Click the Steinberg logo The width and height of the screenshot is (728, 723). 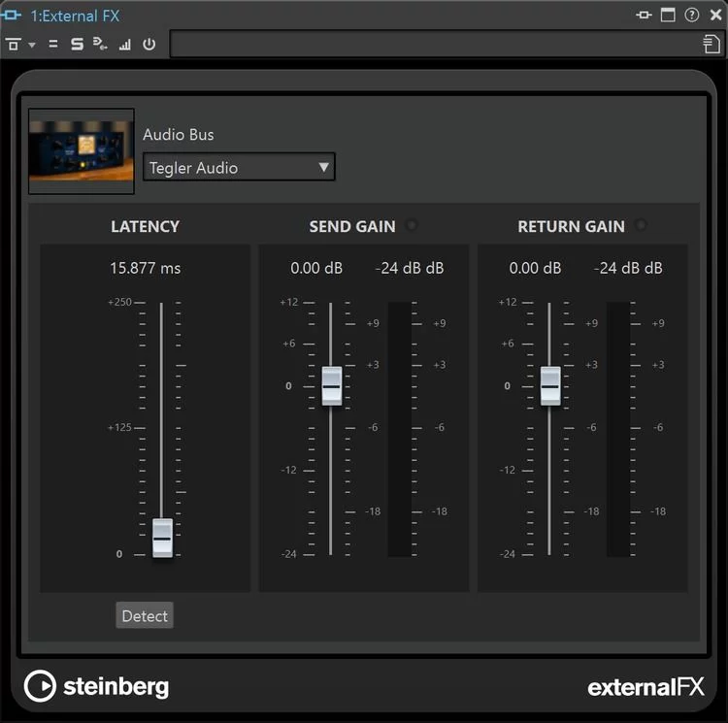(96, 686)
